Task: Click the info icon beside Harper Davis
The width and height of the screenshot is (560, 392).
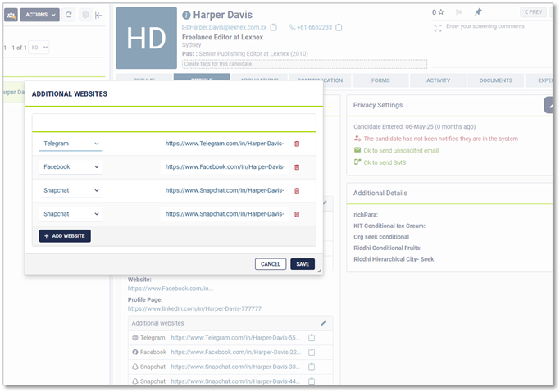Action: tap(186, 16)
